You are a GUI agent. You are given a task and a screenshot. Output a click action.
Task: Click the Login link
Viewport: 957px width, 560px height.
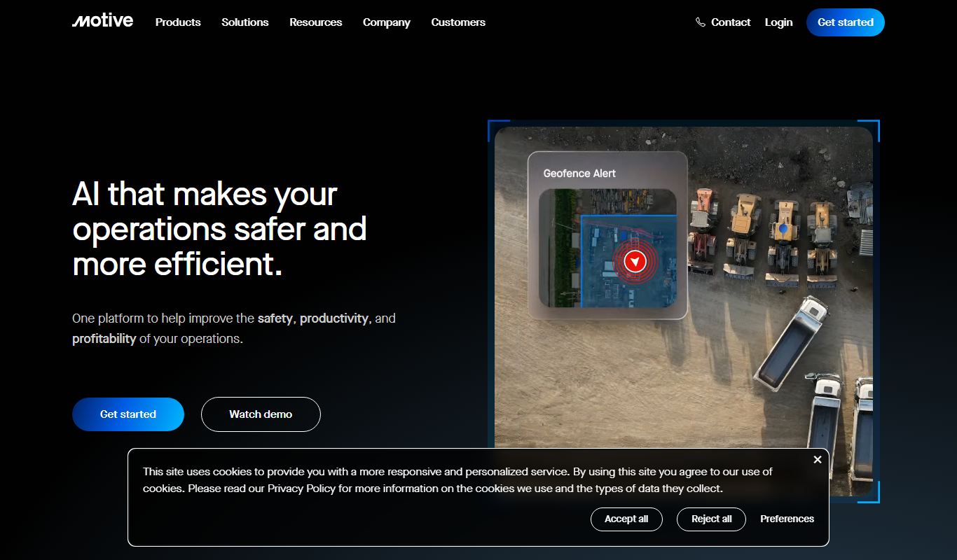point(778,22)
